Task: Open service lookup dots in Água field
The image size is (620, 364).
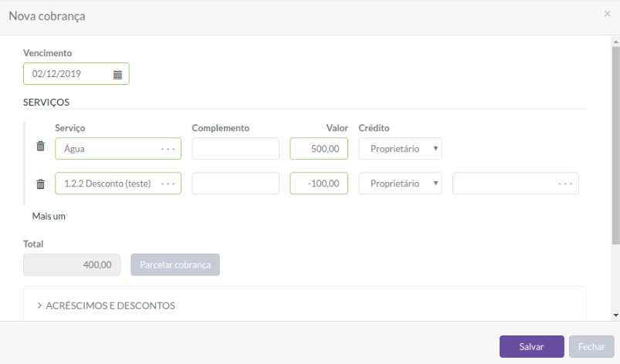Action: [168, 150]
